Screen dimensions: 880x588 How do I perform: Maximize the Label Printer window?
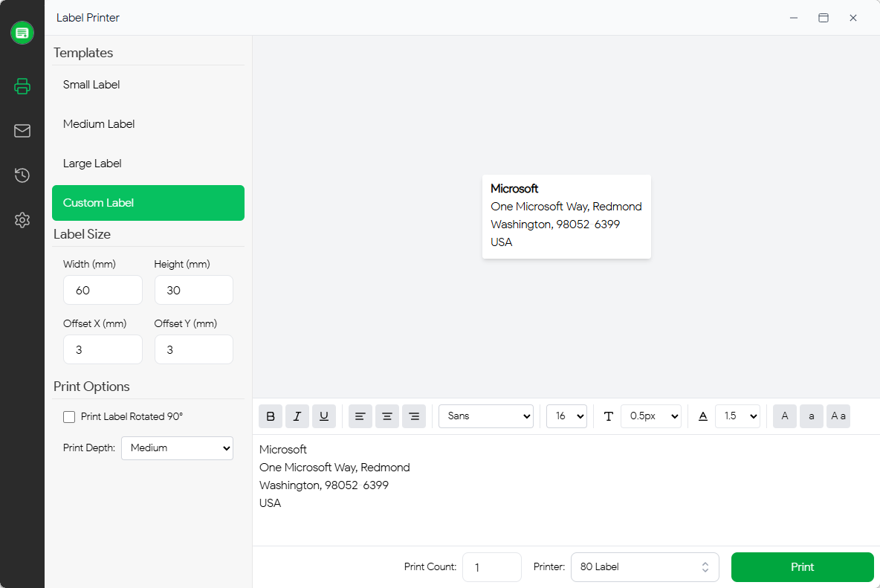824,18
